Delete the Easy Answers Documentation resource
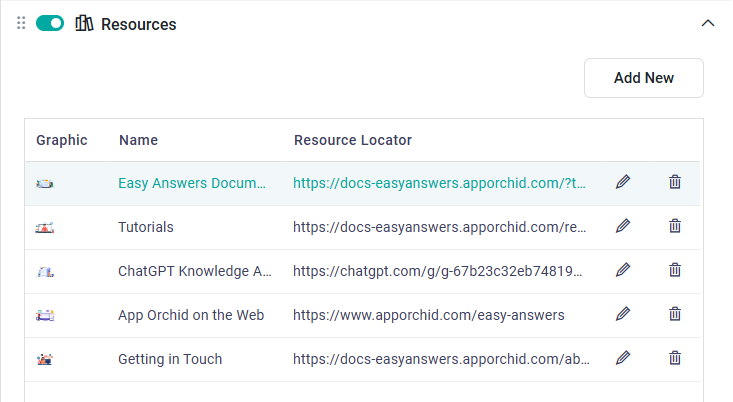The height and width of the screenshot is (402, 733). click(x=675, y=182)
